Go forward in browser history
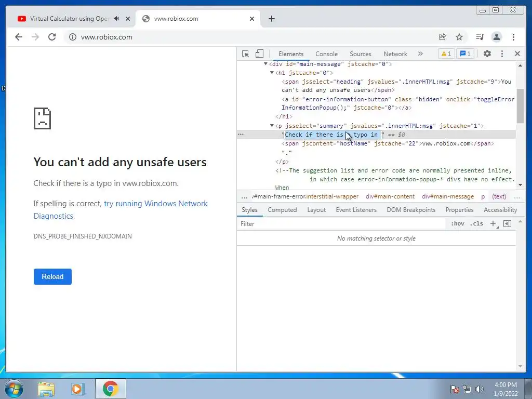The width and height of the screenshot is (532, 399). (35, 37)
